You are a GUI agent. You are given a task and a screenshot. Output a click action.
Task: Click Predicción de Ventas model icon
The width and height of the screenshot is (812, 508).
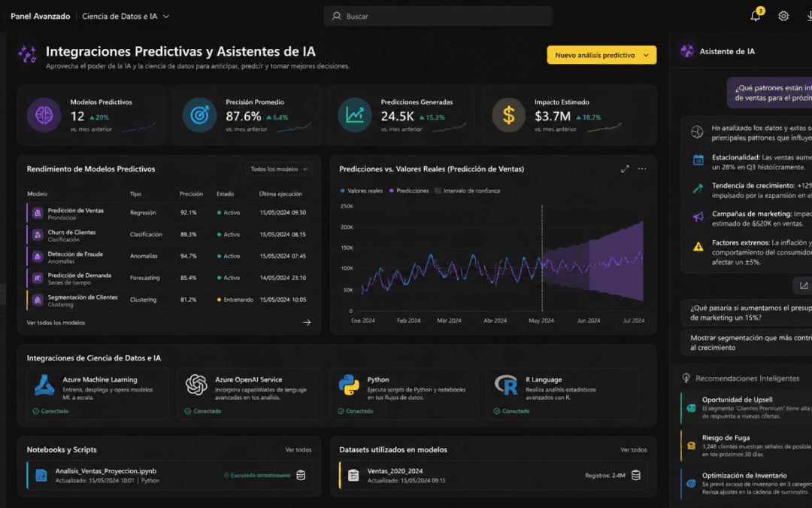click(38, 213)
